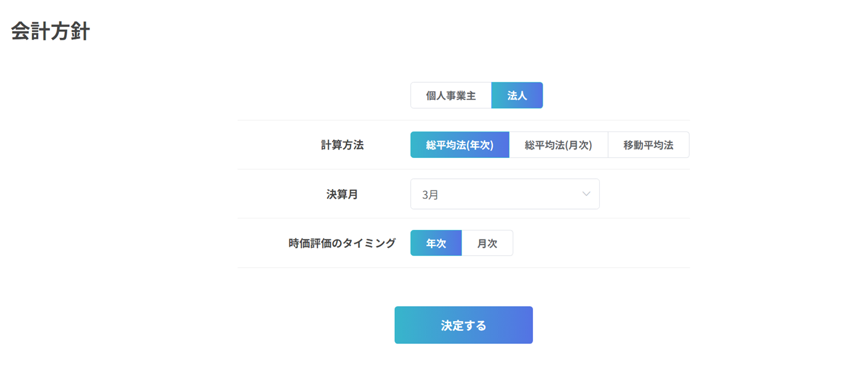Click the 時価評価のタイミング label

click(x=342, y=243)
